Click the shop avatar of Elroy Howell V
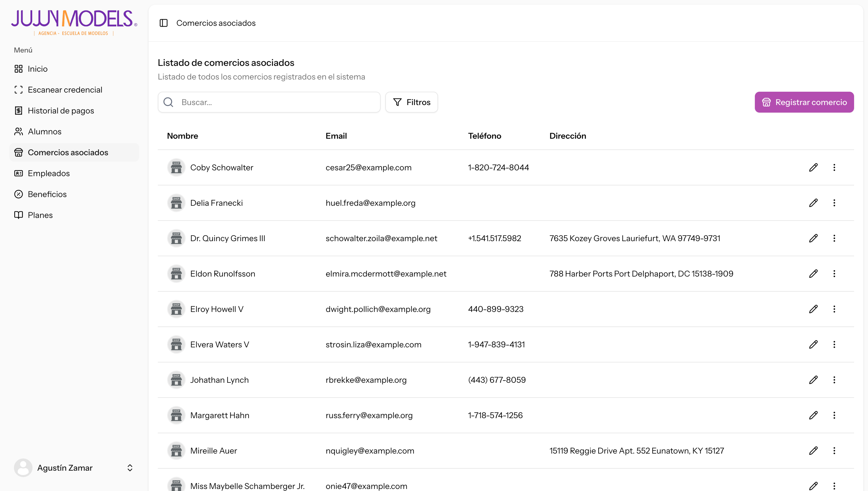868x491 pixels. (x=176, y=309)
